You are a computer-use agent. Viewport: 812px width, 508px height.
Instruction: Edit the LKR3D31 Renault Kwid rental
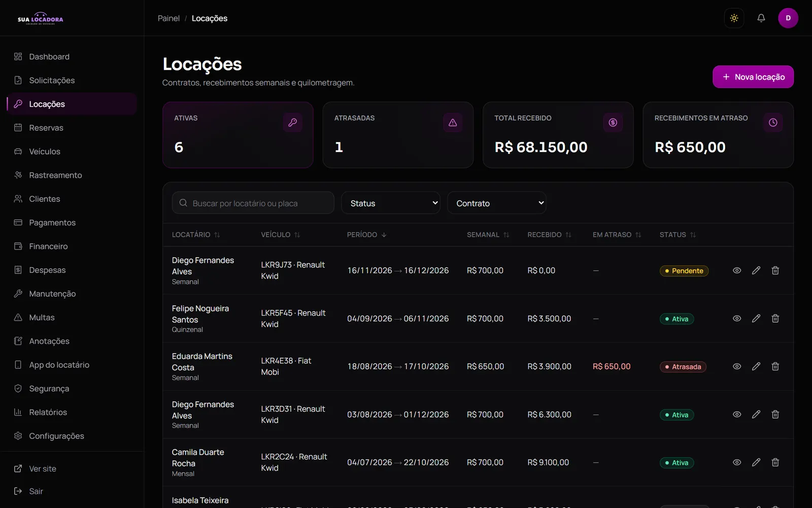pos(756,415)
